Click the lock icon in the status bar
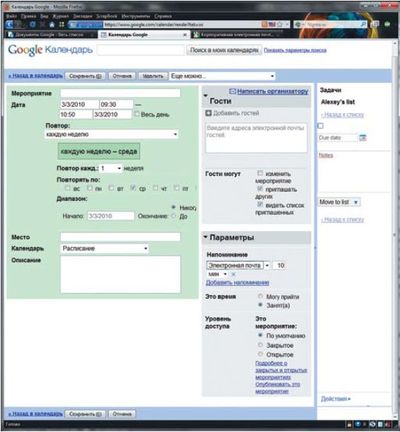 tap(349, 425)
